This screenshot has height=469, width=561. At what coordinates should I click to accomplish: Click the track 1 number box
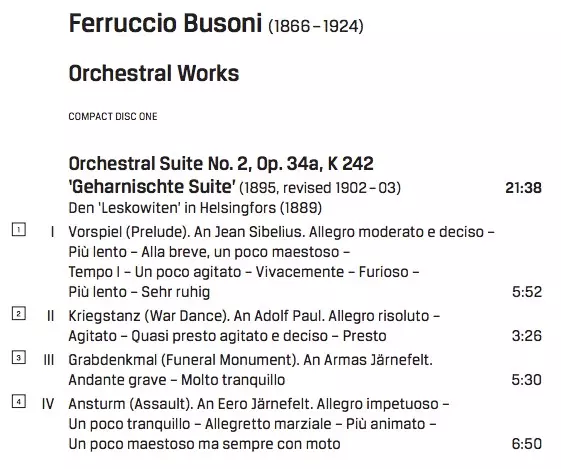pos(19,229)
